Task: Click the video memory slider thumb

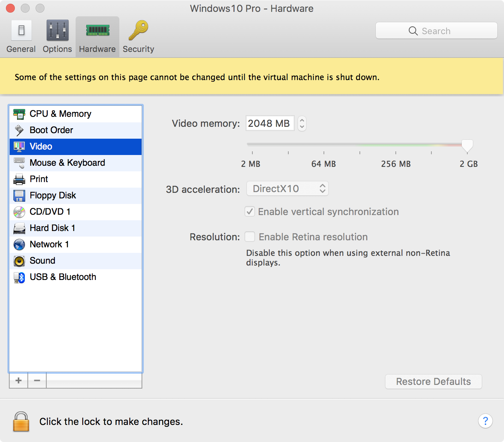Action: coord(467,146)
